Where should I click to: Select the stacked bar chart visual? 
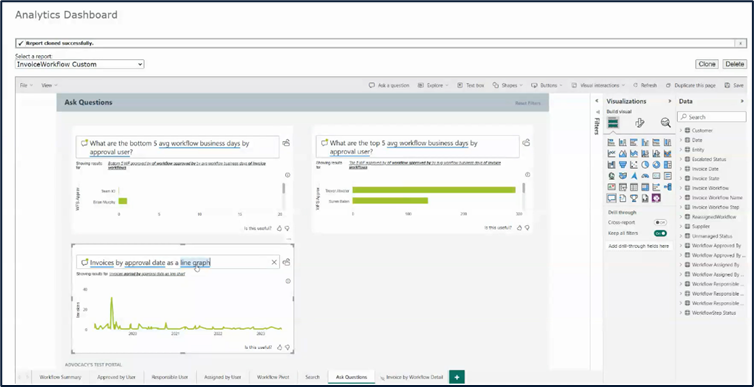click(612, 142)
